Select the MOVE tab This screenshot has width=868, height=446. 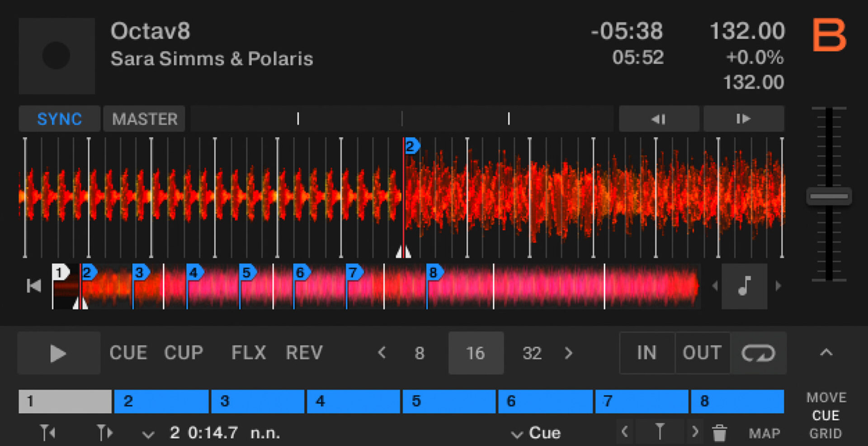pyautogui.click(x=826, y=397)
